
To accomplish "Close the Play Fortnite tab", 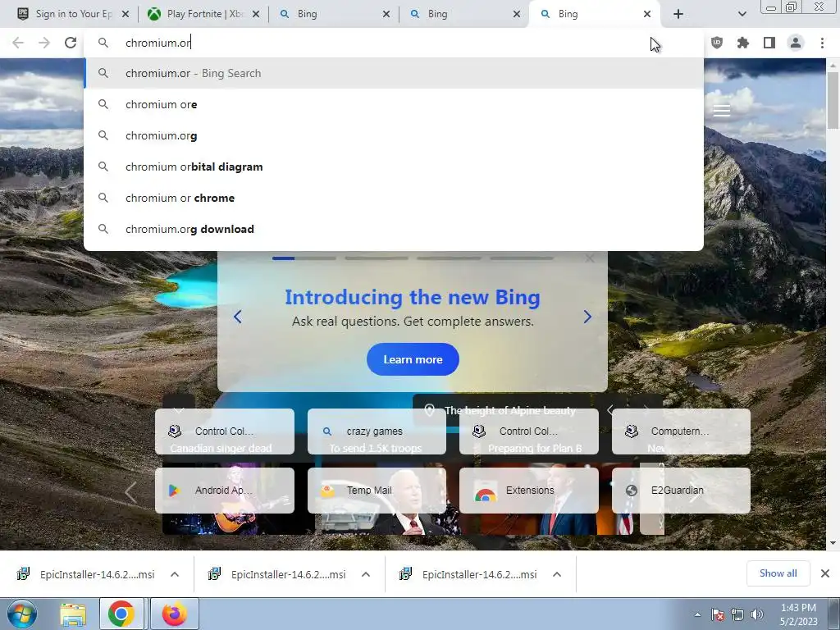I will tap(256, 14).
